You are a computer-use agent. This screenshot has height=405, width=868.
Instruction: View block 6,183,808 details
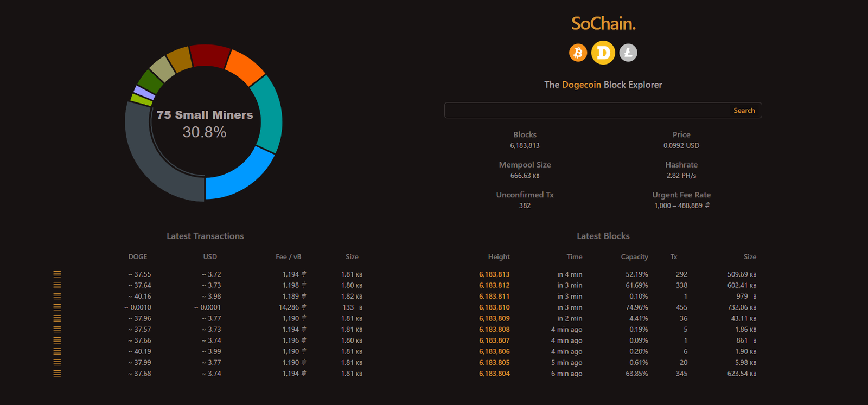click(494, 330)
